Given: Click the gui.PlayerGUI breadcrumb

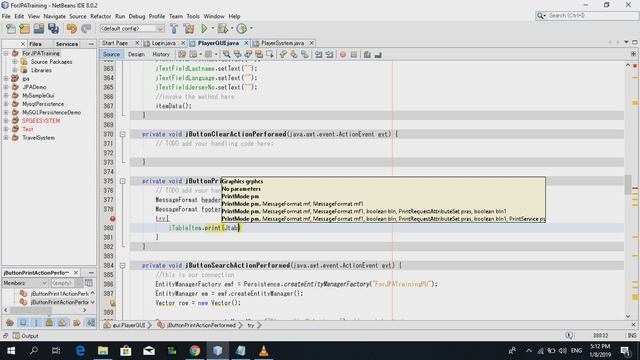Looking at the screenshot, I should click(x=129, y=325).
